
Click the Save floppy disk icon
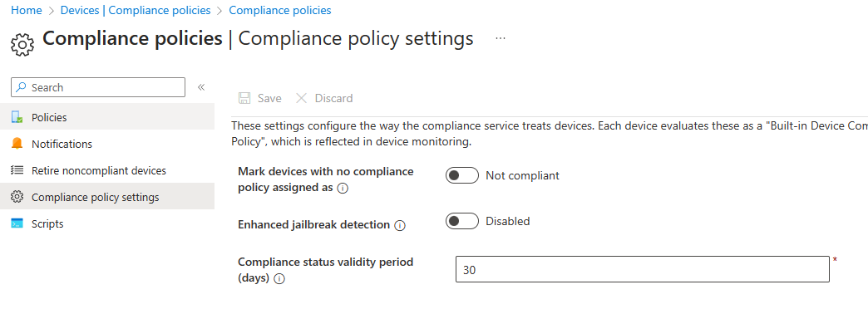click(244, 98)
